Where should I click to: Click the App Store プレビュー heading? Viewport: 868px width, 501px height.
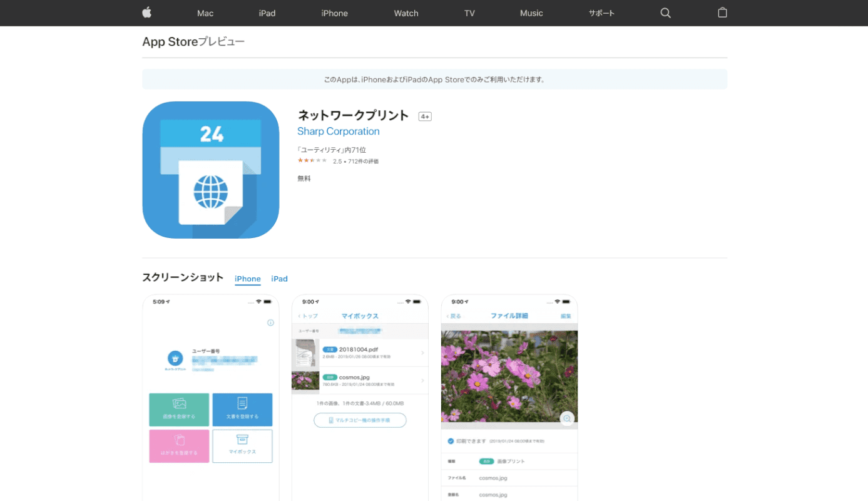193,42
